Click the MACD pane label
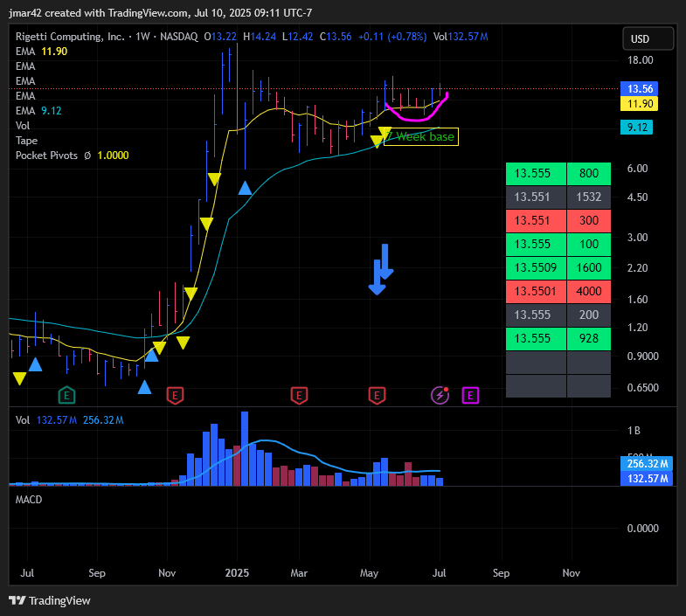This screenshot has width=686, height=616. (29, 500)
